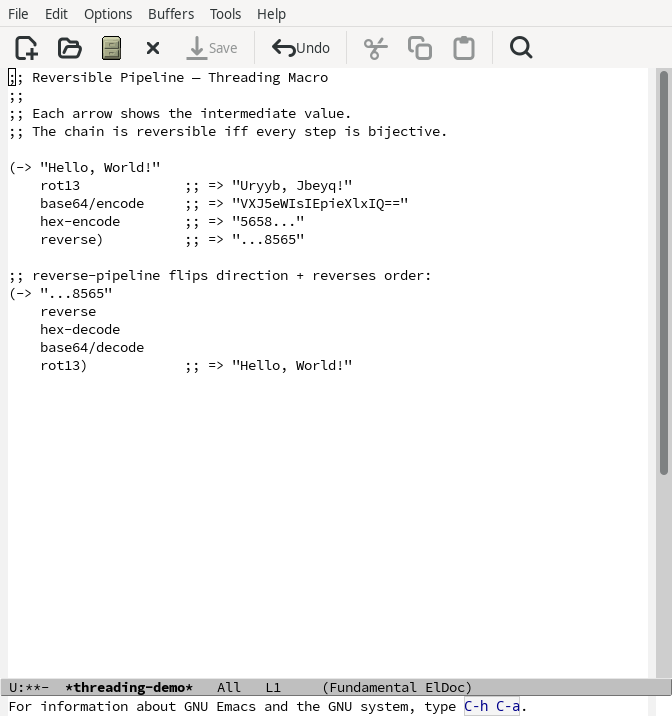Open the File menu
Viewport: 672px width, 716px height.
click(x=18, y=14)
